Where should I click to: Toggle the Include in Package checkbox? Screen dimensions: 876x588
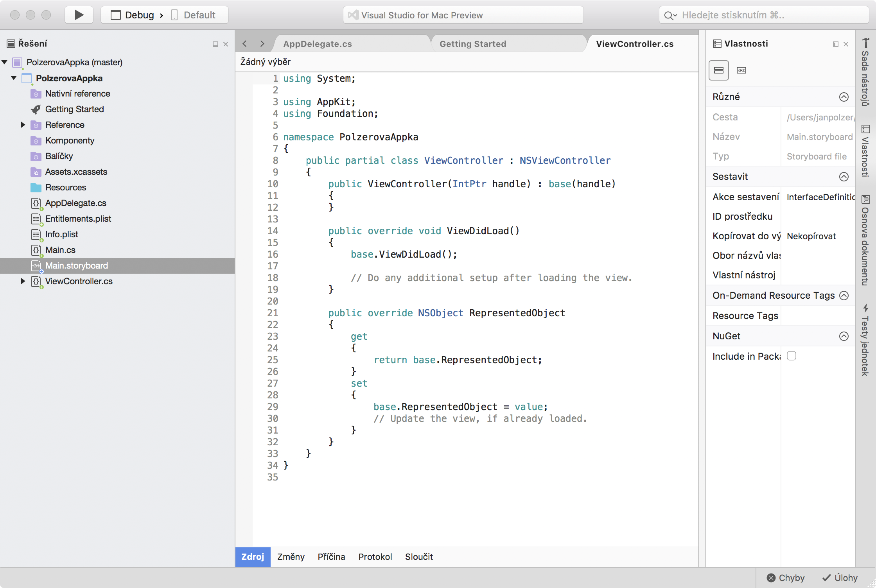pyautogui.click(x=792, y=356)
